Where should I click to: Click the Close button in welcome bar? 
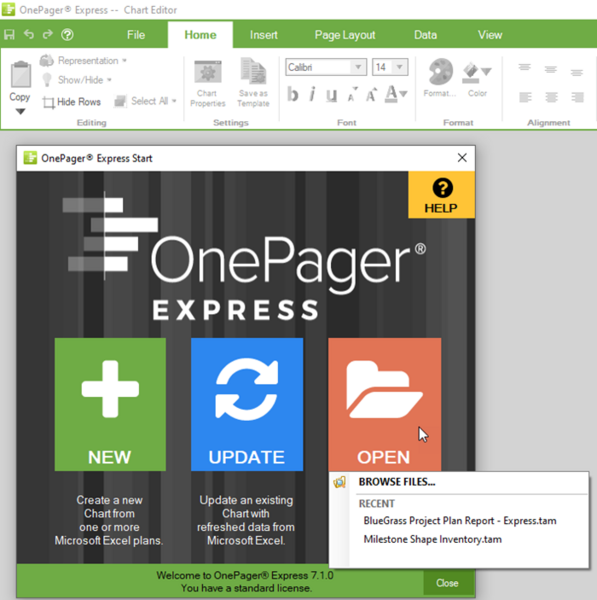447,583
